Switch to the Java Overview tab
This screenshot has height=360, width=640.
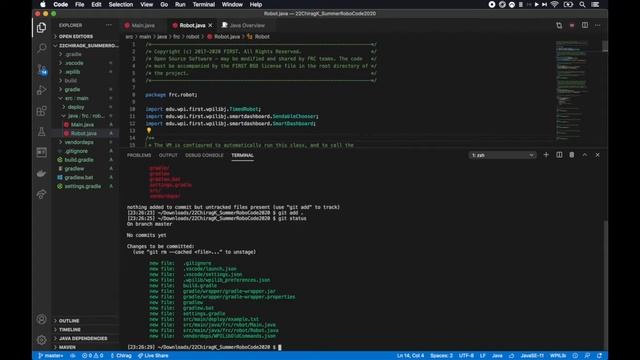pyautogui.click(x=247, y=25)
